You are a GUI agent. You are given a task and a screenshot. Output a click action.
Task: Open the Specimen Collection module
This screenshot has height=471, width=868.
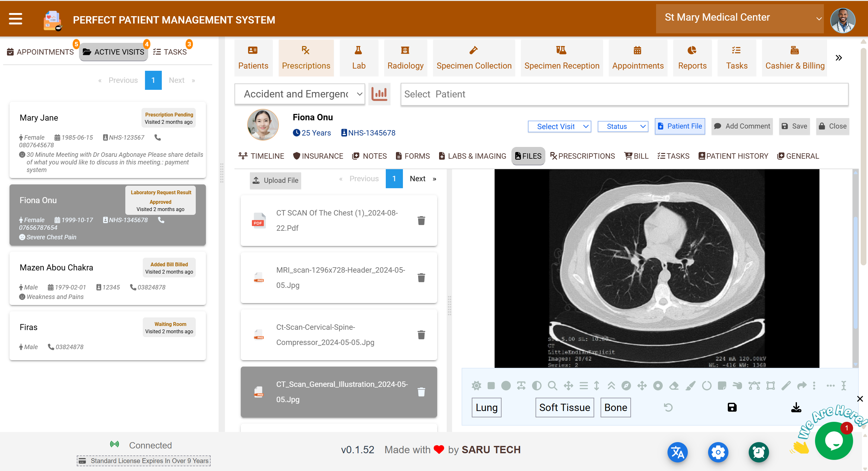[x=474, y=58]
